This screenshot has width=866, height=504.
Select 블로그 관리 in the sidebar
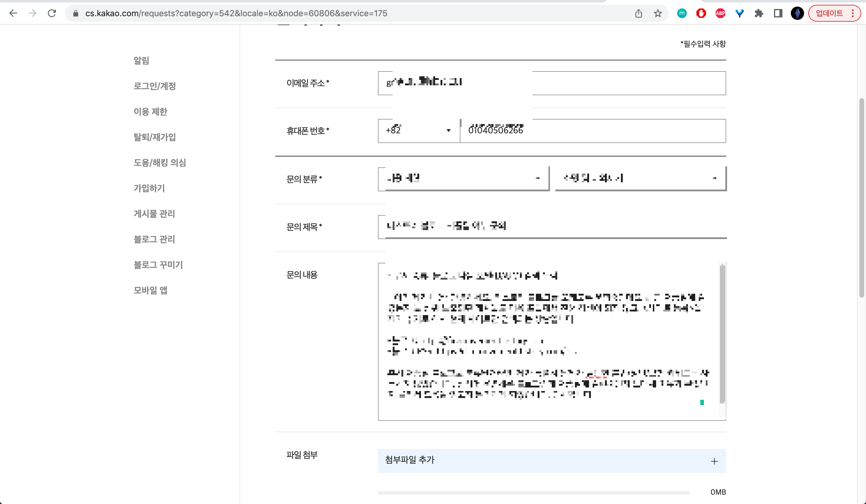click(154, 239)
